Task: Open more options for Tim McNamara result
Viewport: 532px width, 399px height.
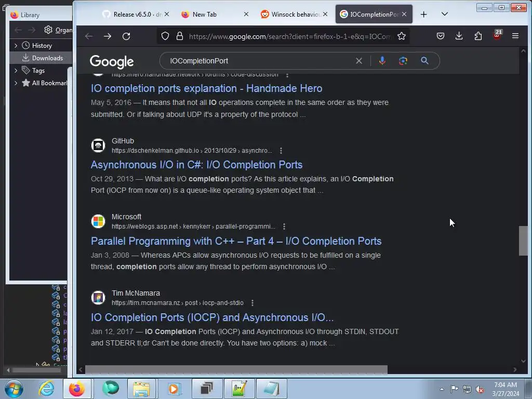Action: click(x=252, y=303)
